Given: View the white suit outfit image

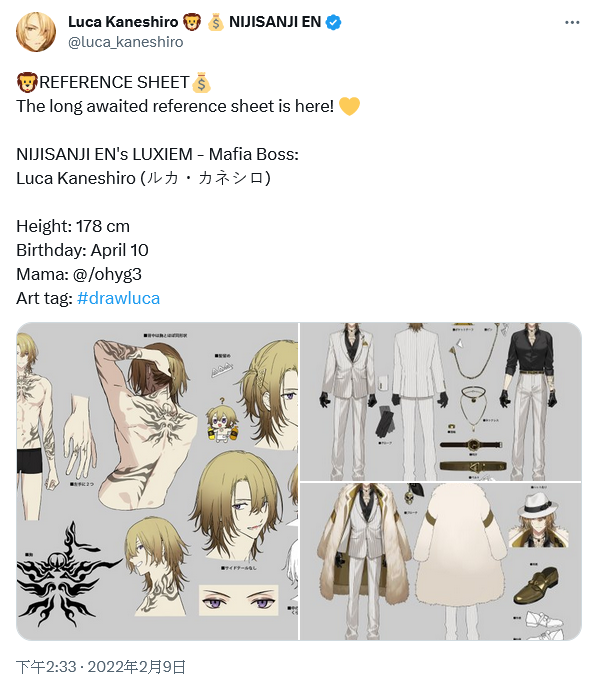Looking at the screenshot, I should tap(441, 401).
